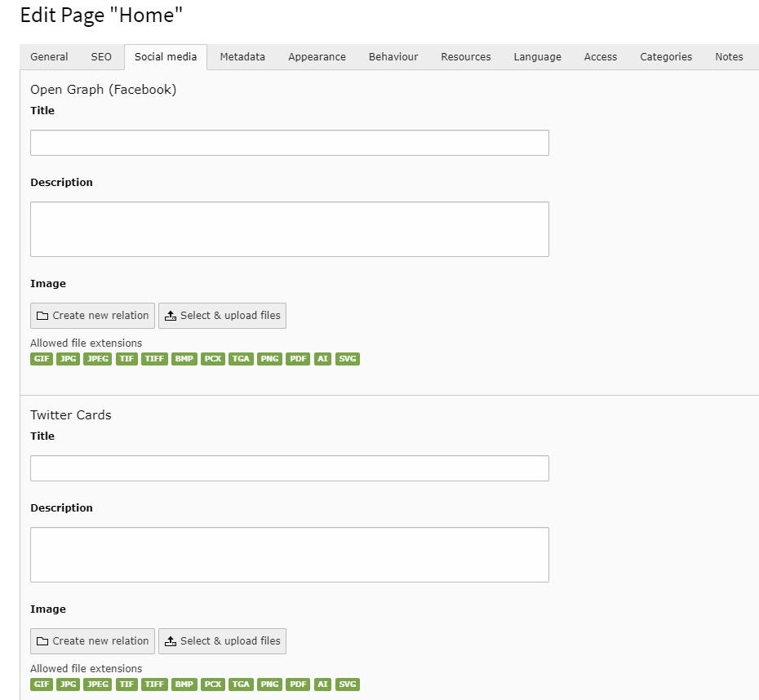
Task: Click the Open Graph Title input field
Action: (290, 142)
